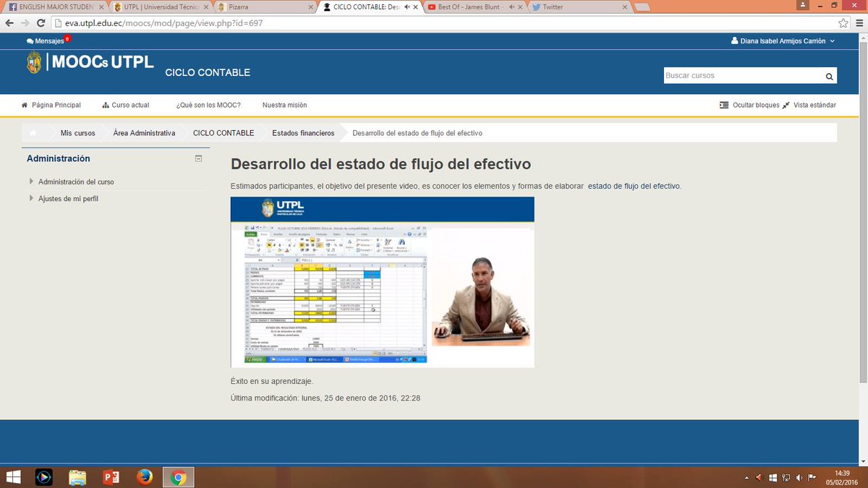Click the Chrome taskbar icon
The image size is (868, 488).
pos(179,477)
